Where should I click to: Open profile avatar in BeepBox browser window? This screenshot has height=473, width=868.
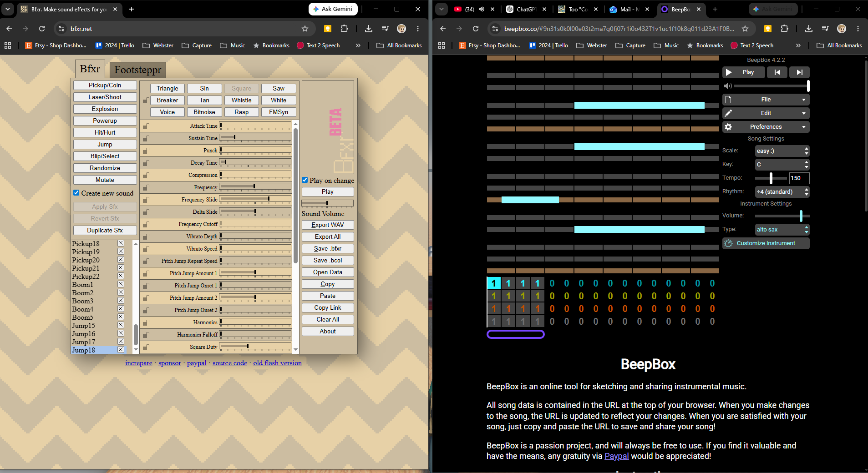point(842,29)
